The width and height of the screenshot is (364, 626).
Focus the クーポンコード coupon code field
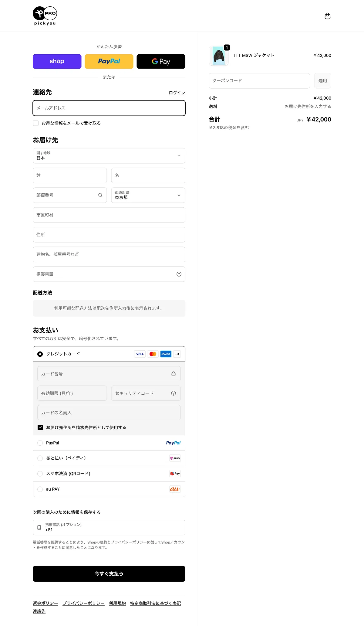coord(259,81)
